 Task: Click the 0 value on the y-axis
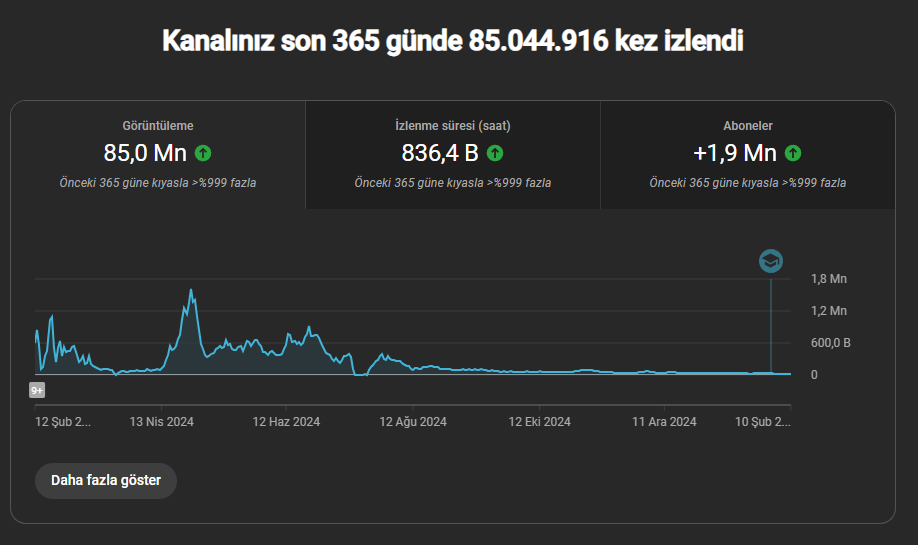[x=814, y=375]
